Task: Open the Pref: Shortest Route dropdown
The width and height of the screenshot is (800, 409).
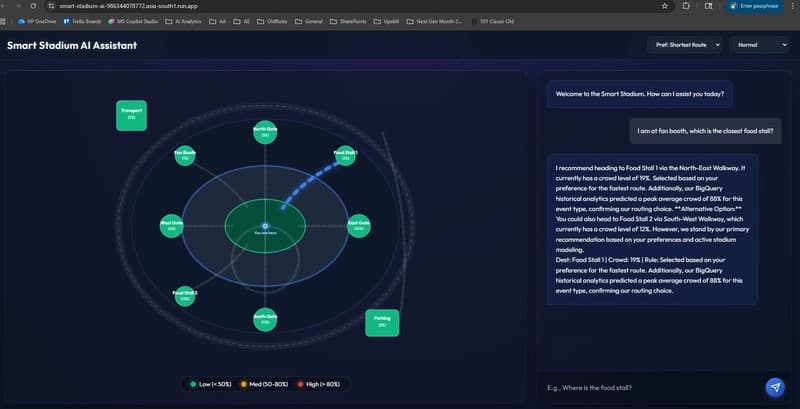Action: [685, 45]
